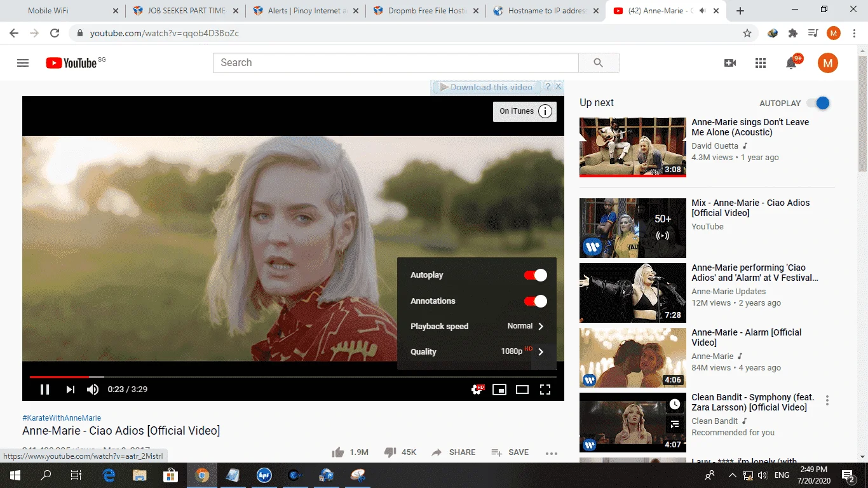The height and width of the screenshot is (488, 868).
Task: Toggle the Autoplay switch in player settings
Action: (x=535, y=275)
